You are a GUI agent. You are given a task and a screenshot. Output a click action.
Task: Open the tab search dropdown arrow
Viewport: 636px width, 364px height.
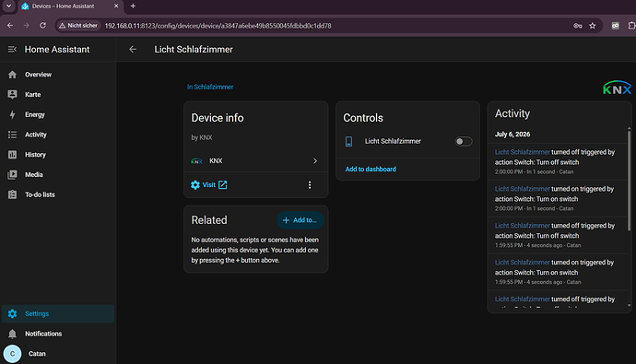[8, 6]
